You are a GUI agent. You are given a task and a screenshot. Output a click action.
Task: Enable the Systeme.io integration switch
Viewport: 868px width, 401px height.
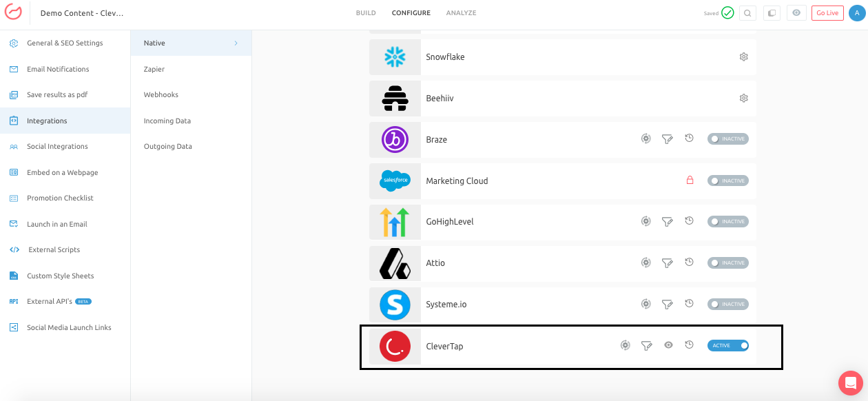tap(727, 305)
